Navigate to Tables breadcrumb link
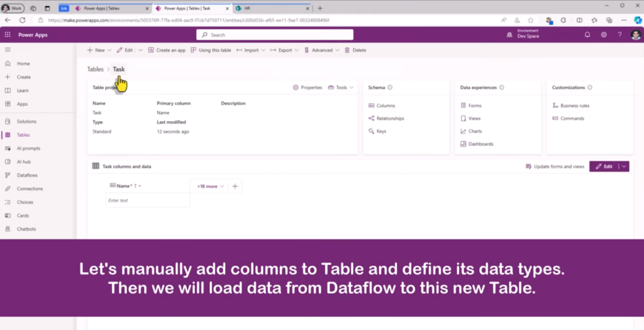 pyautogui.click(x=96, y=69)
